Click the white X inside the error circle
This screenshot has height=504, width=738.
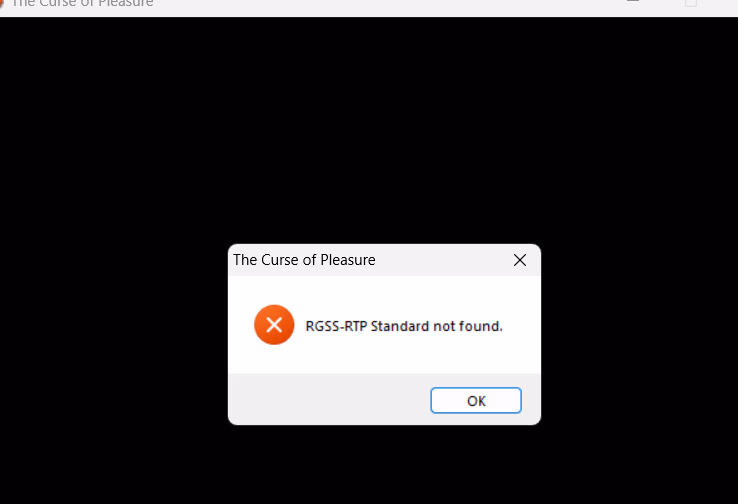274,325
